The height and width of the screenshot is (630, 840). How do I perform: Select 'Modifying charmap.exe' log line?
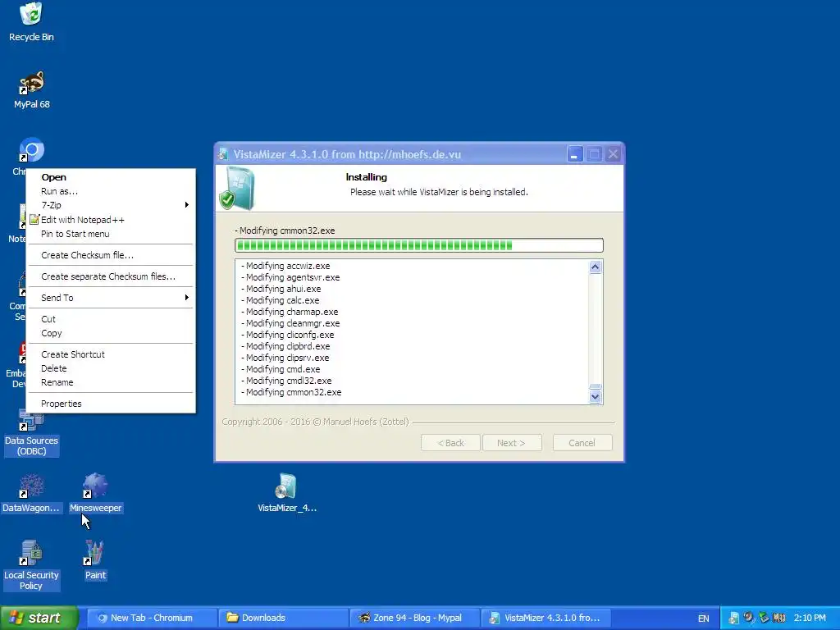point(290,312)
